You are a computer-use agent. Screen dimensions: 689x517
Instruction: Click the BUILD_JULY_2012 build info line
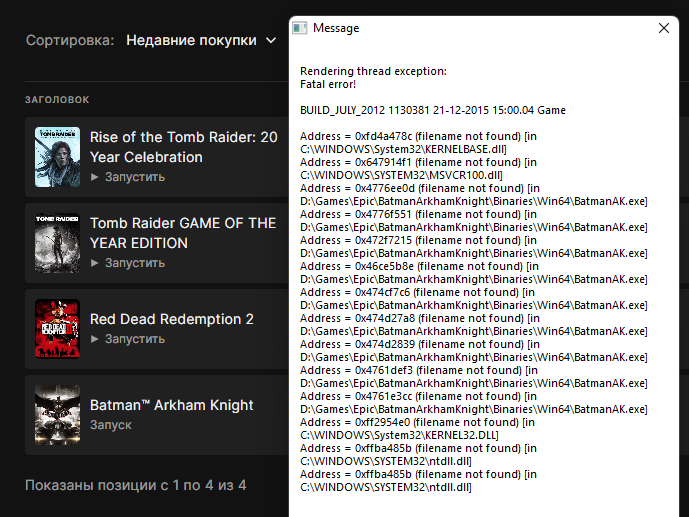pyautogui.click(x=433, y=110)
